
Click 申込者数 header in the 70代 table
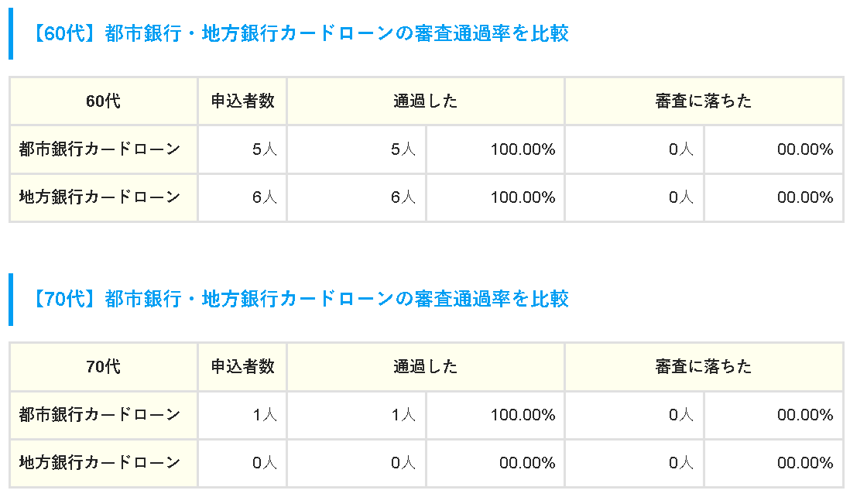(x=242, y=366)
